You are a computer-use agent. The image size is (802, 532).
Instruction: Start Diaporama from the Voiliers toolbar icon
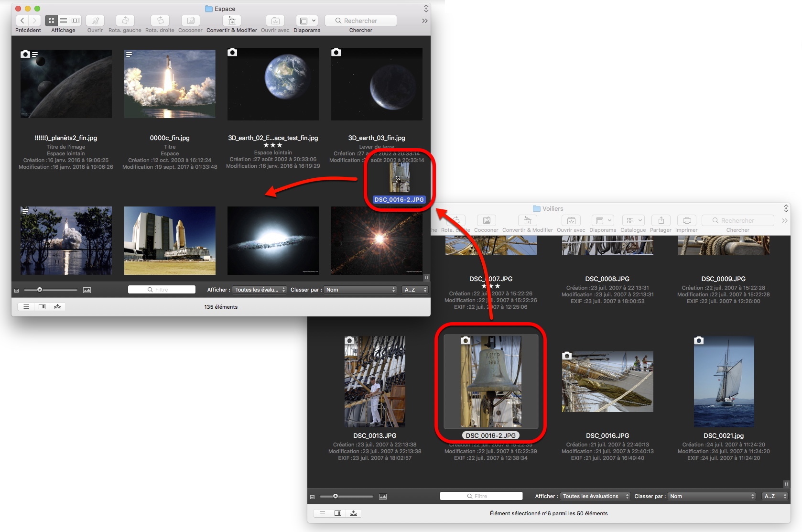599,220
